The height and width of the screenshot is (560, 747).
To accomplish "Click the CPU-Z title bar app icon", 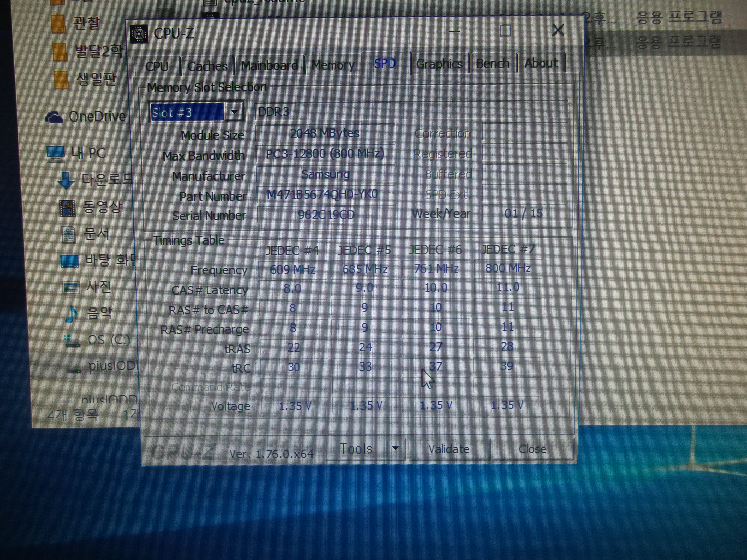I will tap(139, 34).
